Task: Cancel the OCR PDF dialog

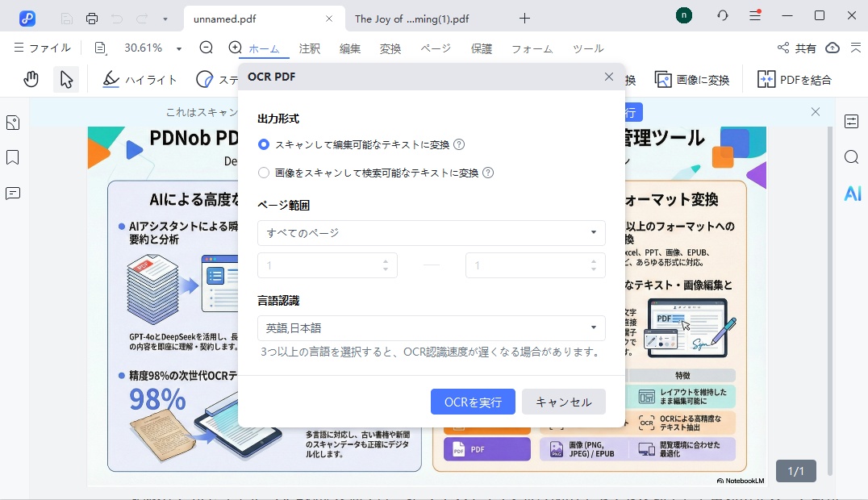Action: (x=563, y=402)
